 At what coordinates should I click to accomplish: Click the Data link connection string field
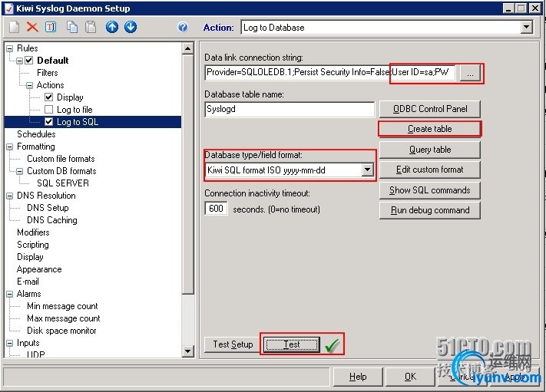tap(329, 72)
